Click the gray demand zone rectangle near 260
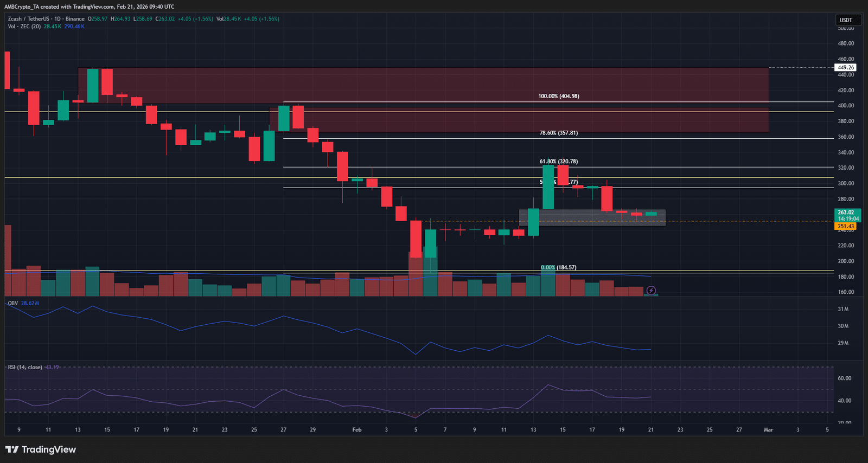This screenshot has width=868, height=463. click(x=591, y=218)
